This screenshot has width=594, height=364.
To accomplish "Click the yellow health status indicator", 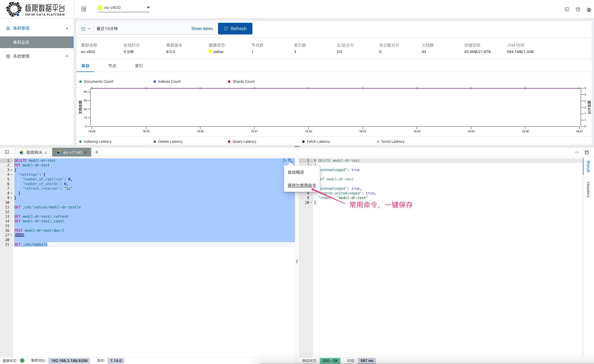I will coord(210,52).
